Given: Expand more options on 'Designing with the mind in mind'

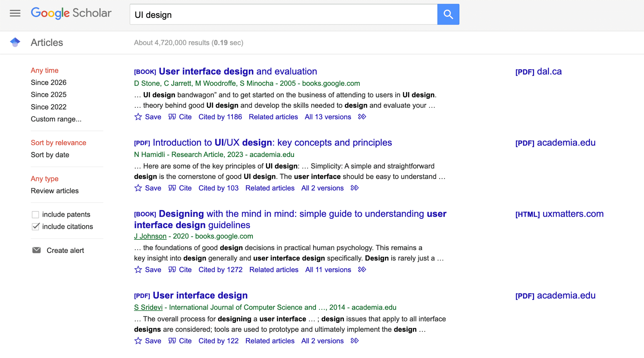Looking at the screenshot, I should (x=362, y=270).
